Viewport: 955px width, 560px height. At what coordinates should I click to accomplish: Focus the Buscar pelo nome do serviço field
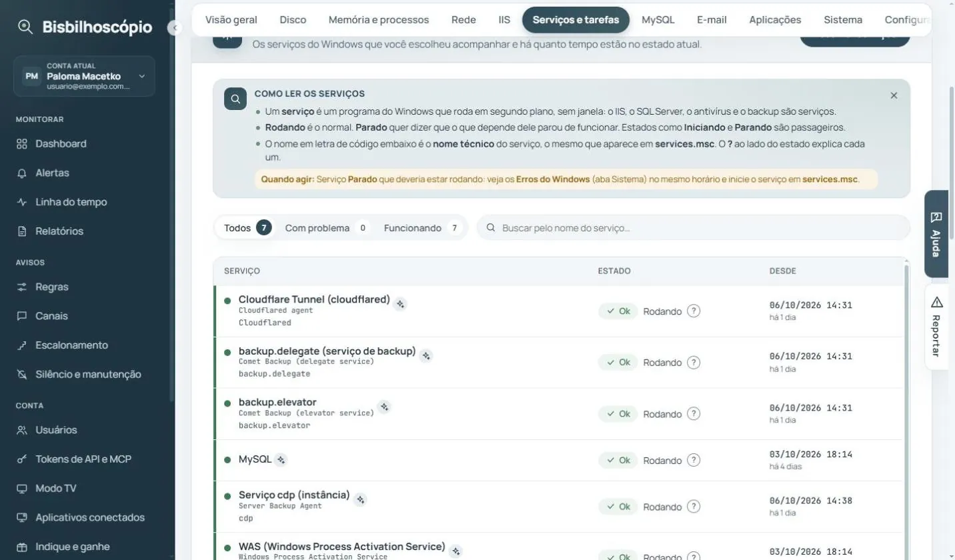pos(694,228)
